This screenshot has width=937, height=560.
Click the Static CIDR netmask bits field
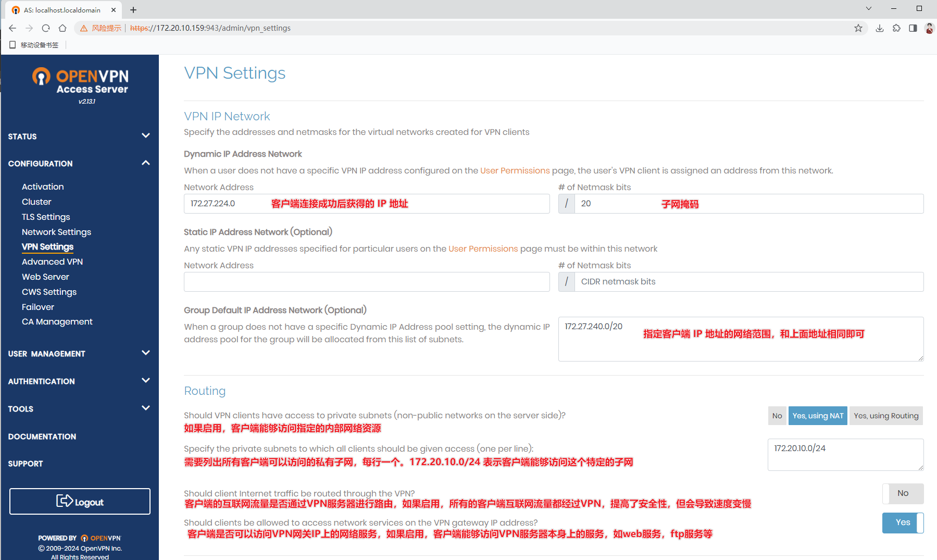click(x=749, y=282)
